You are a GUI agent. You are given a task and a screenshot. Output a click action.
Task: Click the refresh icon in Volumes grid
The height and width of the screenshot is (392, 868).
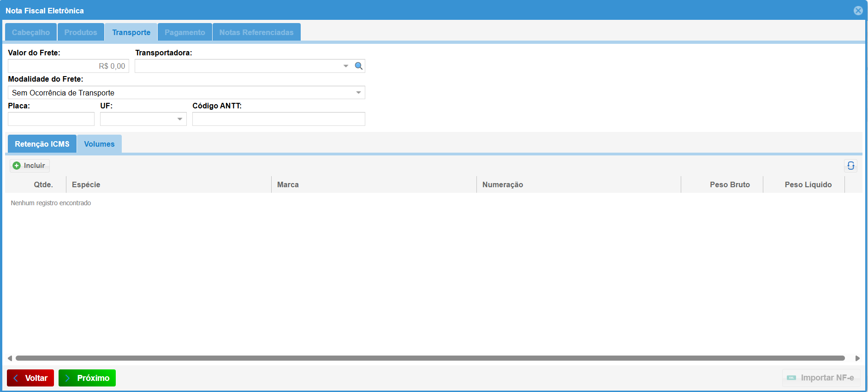pyautogui.click(x=850, y=166)
